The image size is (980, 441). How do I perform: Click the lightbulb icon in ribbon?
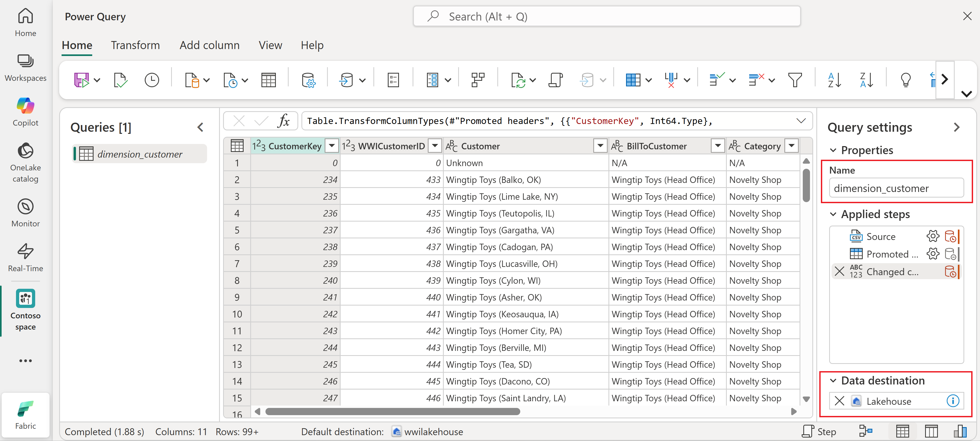coord(906,80)
